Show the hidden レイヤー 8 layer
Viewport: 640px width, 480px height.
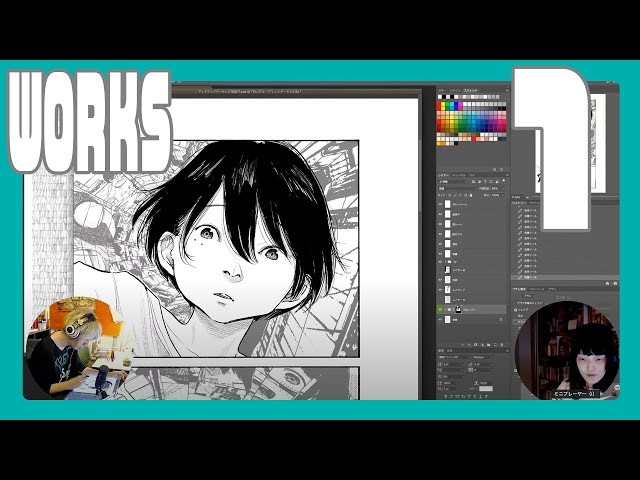(440, 270)
